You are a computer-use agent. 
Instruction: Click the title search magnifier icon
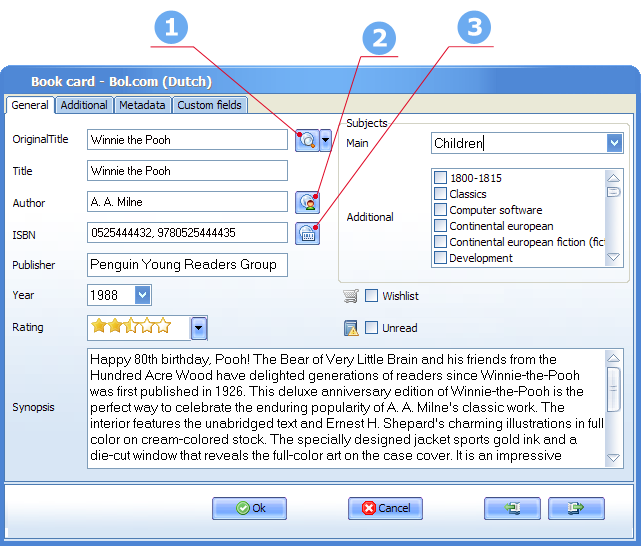pos(307,140)
